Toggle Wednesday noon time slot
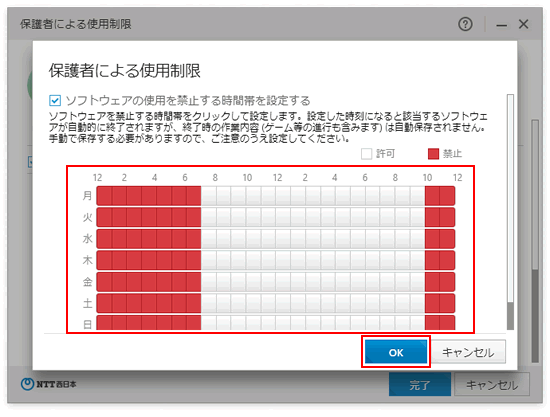550x417 pixels. pyautogui.click(x=283, y=238)
